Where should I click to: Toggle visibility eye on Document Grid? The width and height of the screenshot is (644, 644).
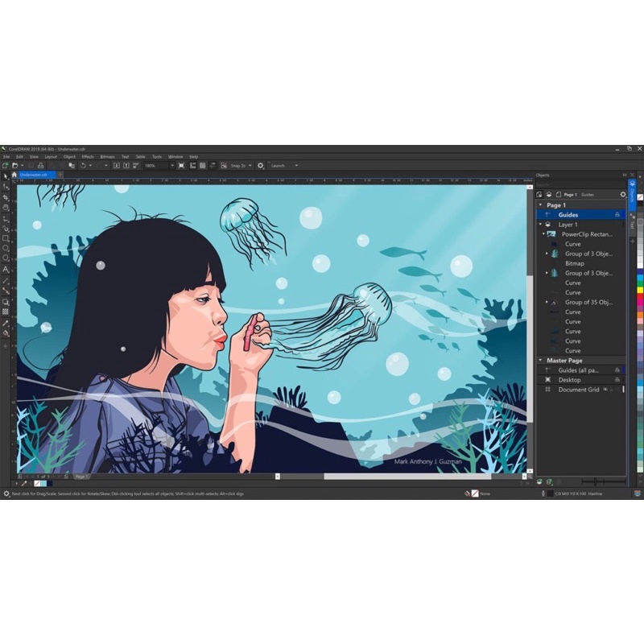(x=605, y=390)
